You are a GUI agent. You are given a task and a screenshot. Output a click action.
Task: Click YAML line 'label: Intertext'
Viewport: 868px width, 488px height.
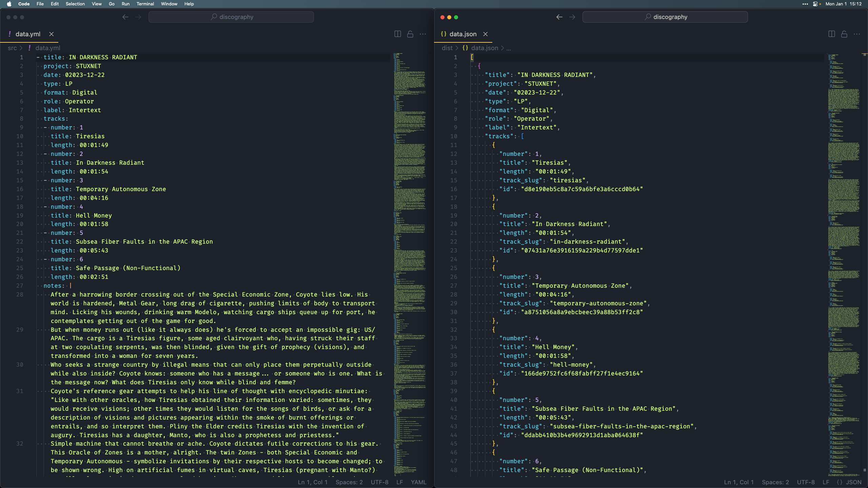click(72, 110)
